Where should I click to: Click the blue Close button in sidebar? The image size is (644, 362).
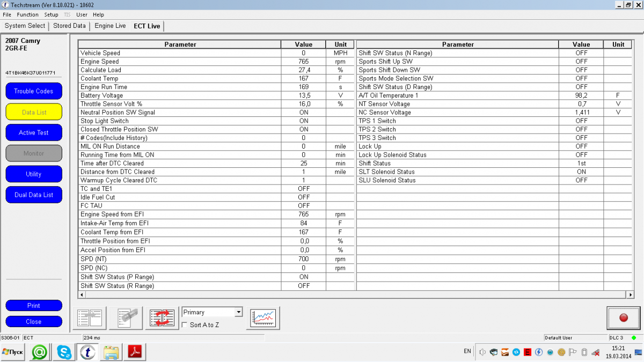[x=34, y=322]
